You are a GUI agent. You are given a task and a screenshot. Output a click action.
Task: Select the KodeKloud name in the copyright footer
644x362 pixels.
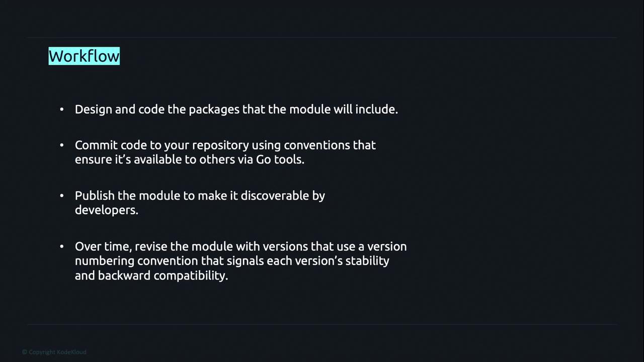[x=71, y=352]
